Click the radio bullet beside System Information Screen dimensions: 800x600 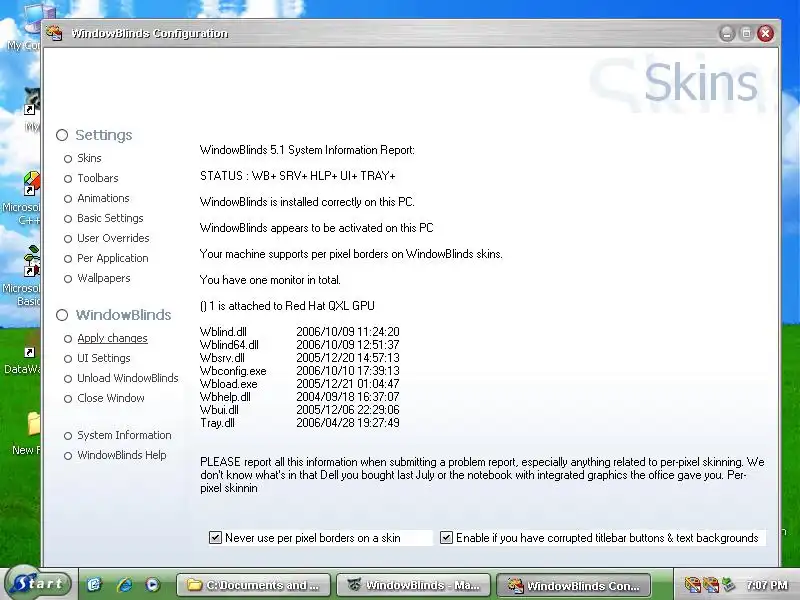coord(68,436)
